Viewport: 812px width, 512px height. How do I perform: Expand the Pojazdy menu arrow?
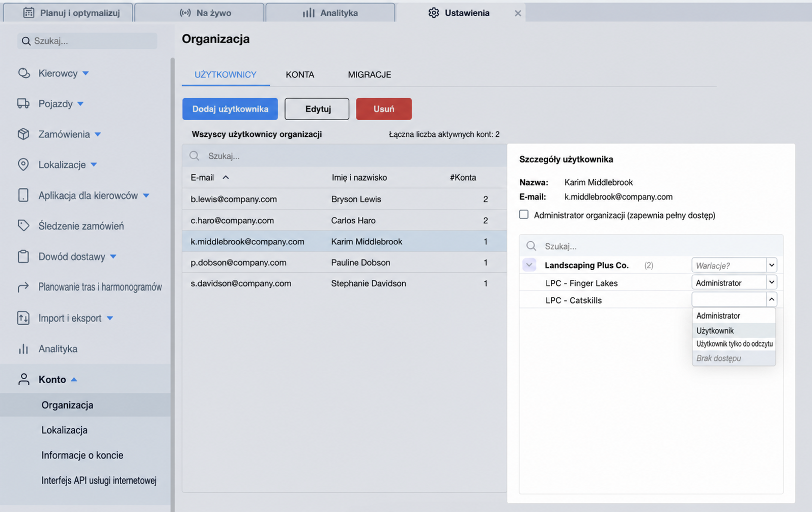click(x=80, y=104)
